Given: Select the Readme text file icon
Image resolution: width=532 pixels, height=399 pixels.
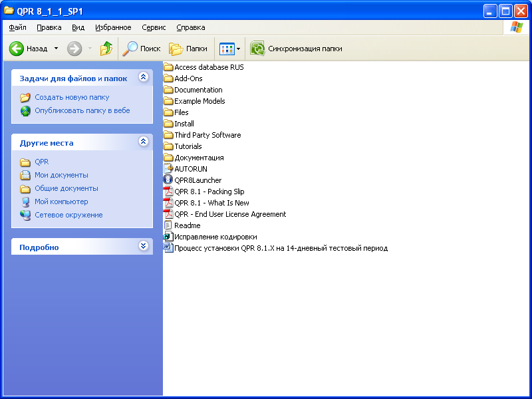Looking at the screenshot, I should pyautogui.click(x=168, y=225).
